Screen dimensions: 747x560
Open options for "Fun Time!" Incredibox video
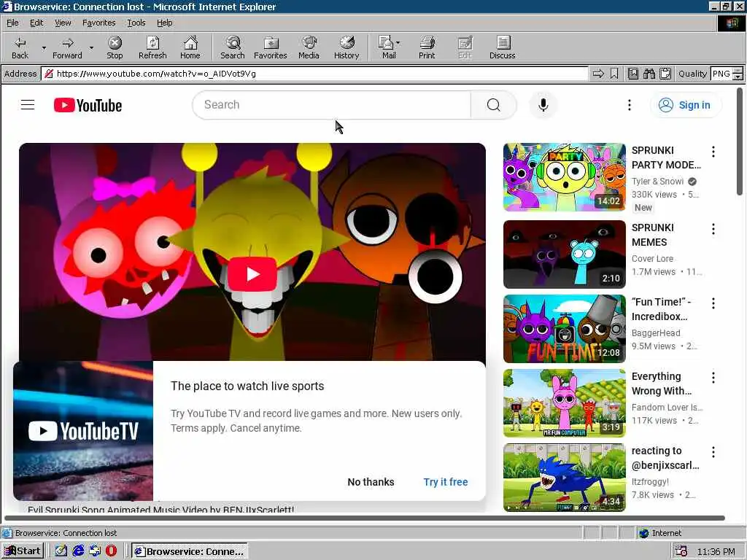pos(713,303)
